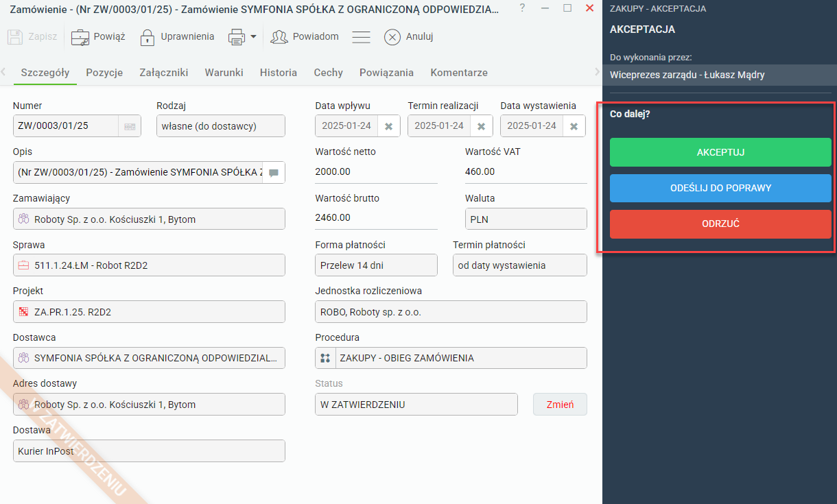The width and height of the screenshot is (837, 504).
Task: Expand the print dropdown arrow
Action: [253, 37]
